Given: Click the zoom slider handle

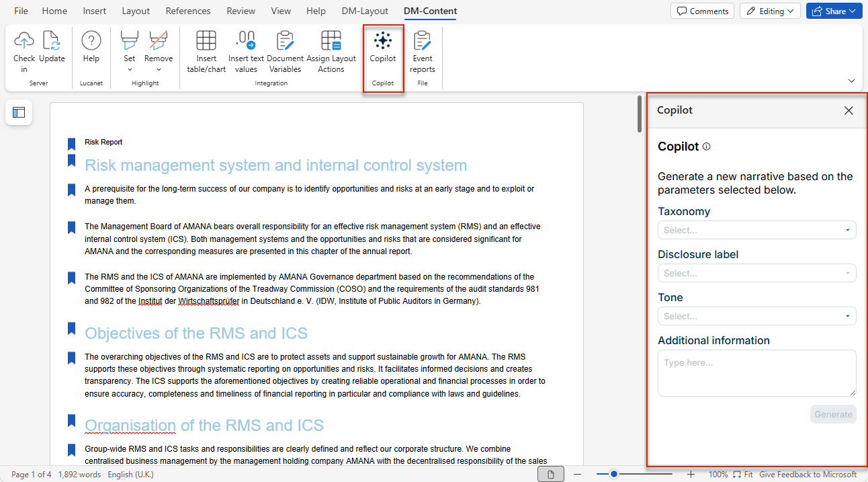Looking at the screenshot, I should [x=613, y=475].
